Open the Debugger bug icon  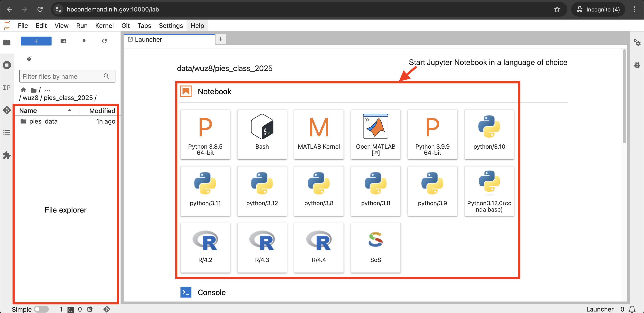637,65
